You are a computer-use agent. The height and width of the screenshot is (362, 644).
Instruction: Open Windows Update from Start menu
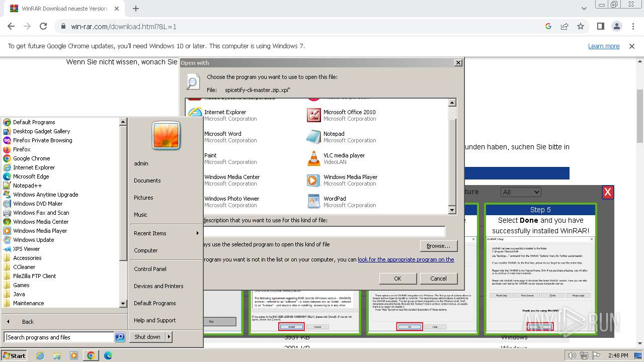(x=34, y=240)
